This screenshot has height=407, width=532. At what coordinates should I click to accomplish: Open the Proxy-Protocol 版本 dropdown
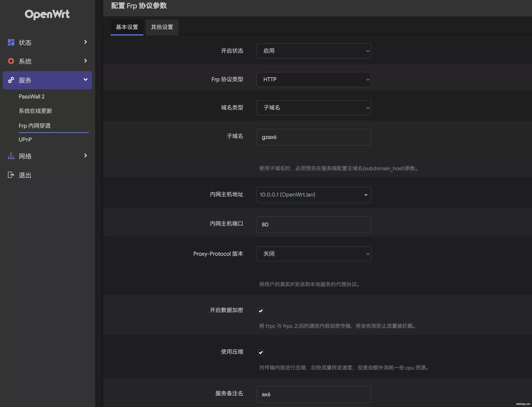click(314, 254)
